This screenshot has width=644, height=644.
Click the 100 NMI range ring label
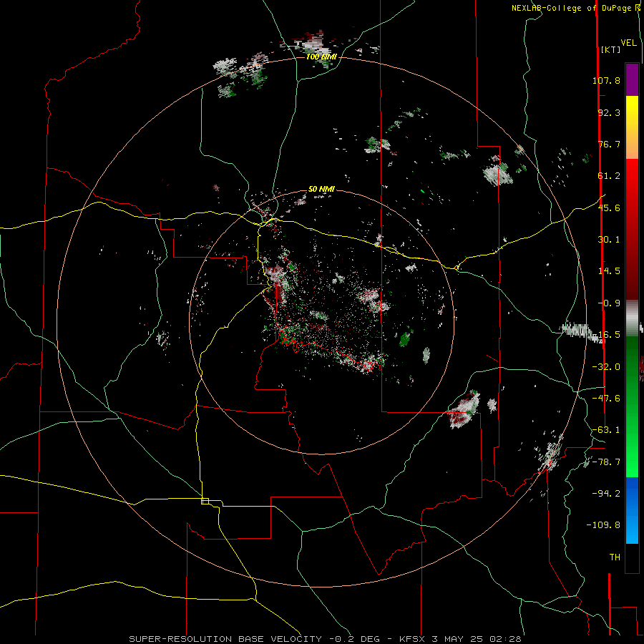[321, 57]
